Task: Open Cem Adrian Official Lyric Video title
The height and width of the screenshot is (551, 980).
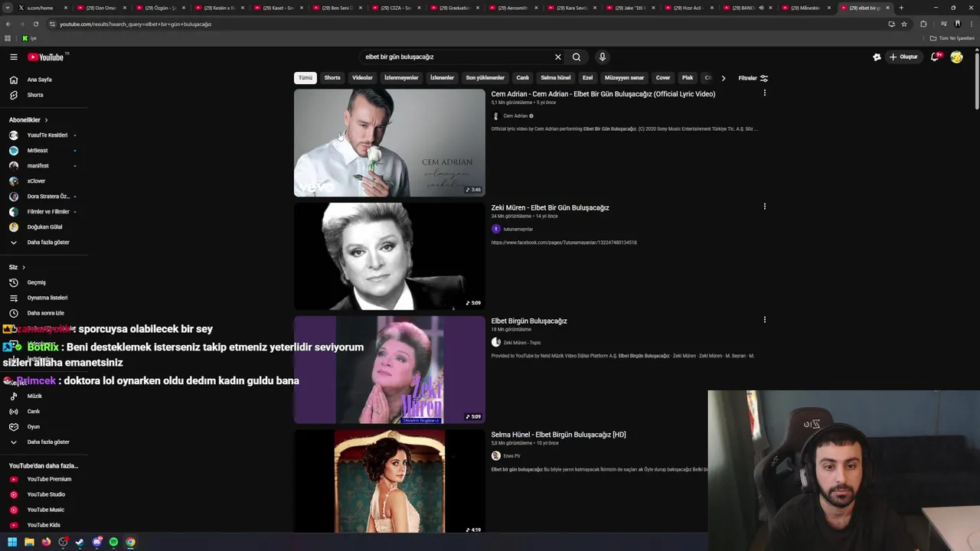Action: [x=603, y=94]
